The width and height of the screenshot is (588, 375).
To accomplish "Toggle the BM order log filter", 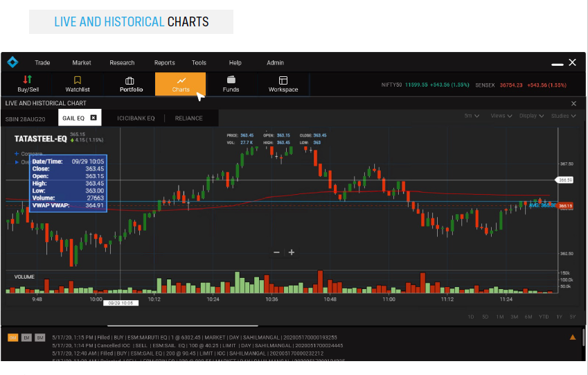I will [40, 338].
